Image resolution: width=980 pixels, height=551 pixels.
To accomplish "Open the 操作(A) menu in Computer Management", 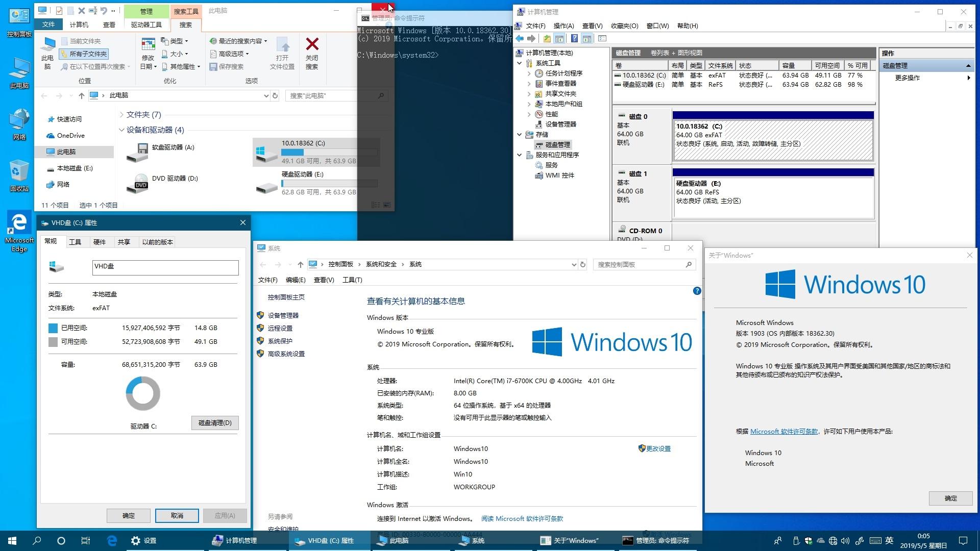I will coord(563,26).
